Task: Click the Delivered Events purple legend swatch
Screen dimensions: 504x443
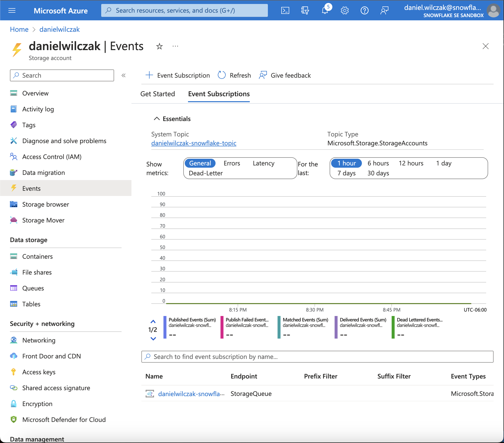Action: pos(336,327)
